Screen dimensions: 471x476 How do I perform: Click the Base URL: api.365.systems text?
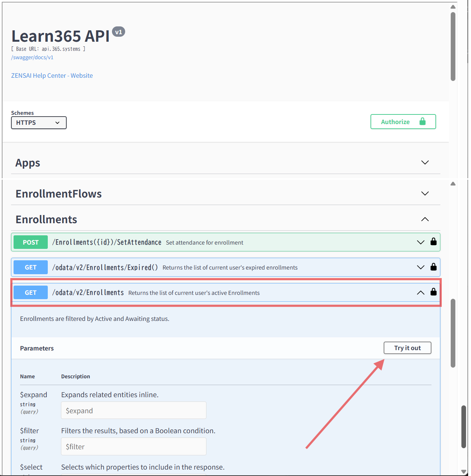point(48,49)
